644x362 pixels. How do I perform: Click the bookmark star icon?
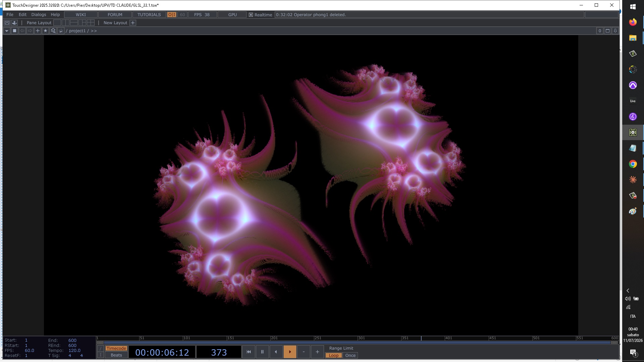point(45,31)
